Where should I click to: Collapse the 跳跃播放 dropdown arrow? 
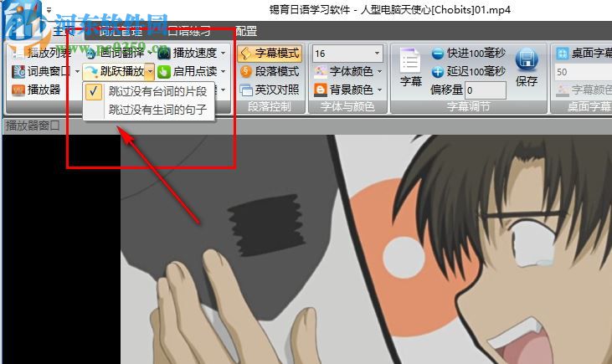150,71
